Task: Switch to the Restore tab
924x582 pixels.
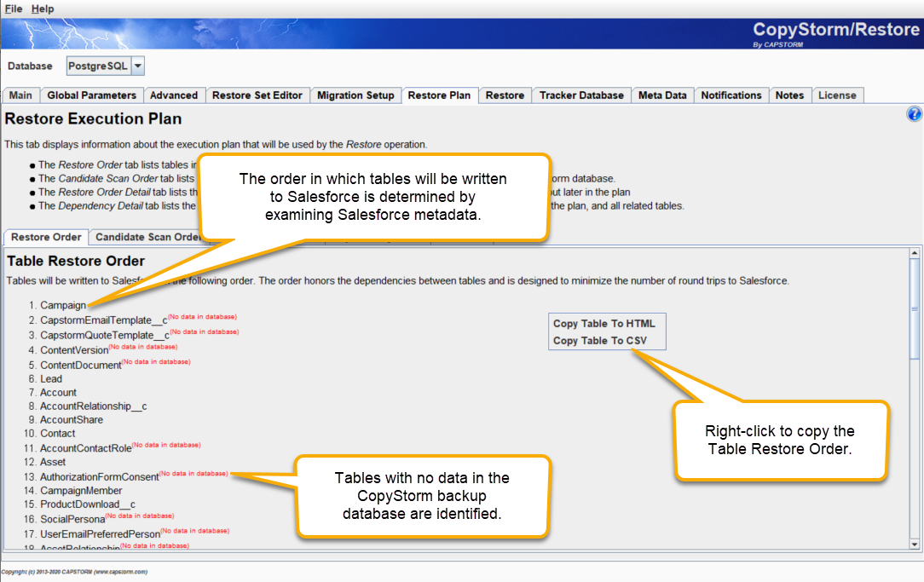Action: 505,95
